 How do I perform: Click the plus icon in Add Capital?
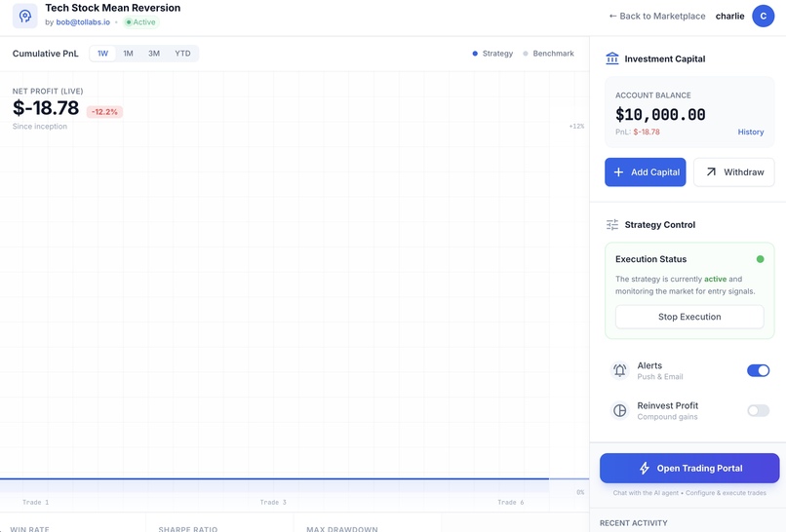pyautogui.click(x=618, y=172)
